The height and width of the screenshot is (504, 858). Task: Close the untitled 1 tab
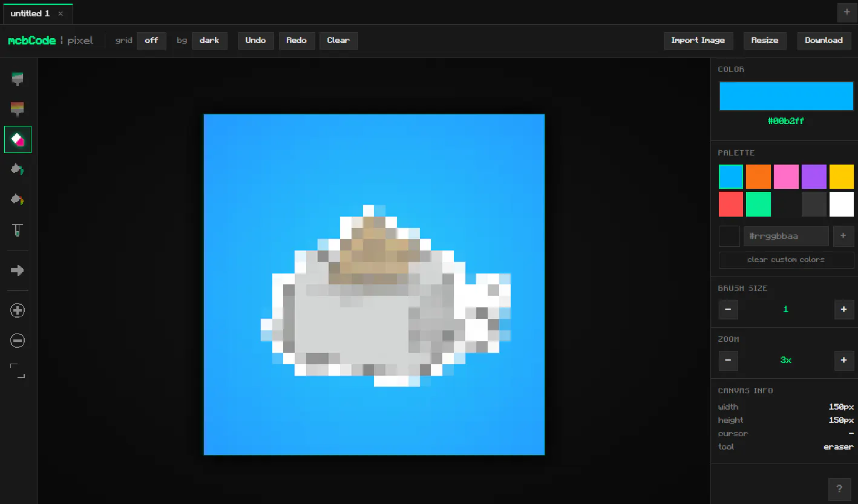point(61,13)
